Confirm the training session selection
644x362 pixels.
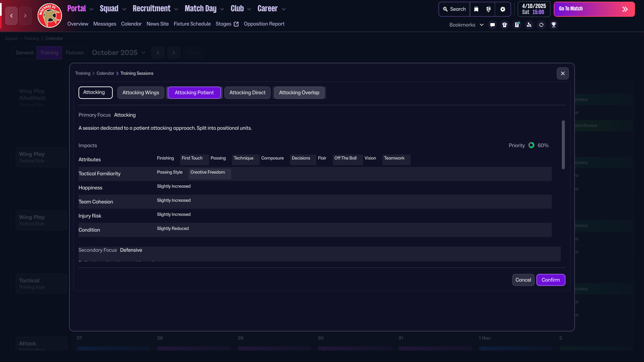pyautogui.click(x=550, y=280)
